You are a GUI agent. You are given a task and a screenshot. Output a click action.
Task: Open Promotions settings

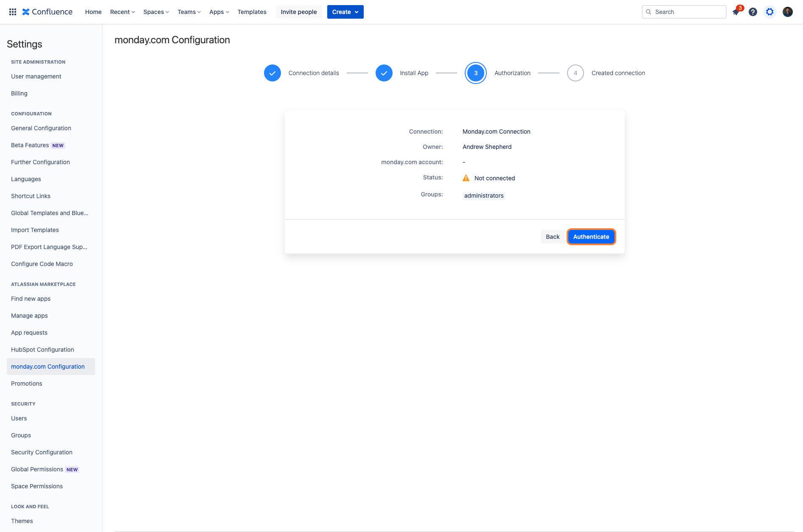(51, 384)
